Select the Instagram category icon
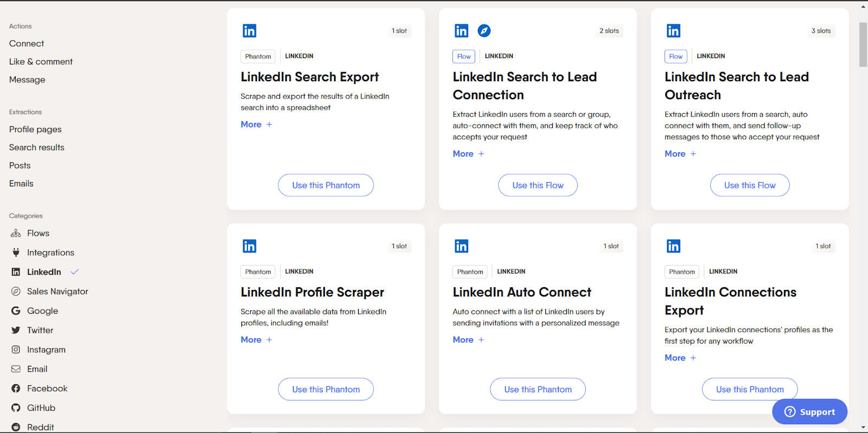This screenshot has width=868, height=433. (16, 349)
